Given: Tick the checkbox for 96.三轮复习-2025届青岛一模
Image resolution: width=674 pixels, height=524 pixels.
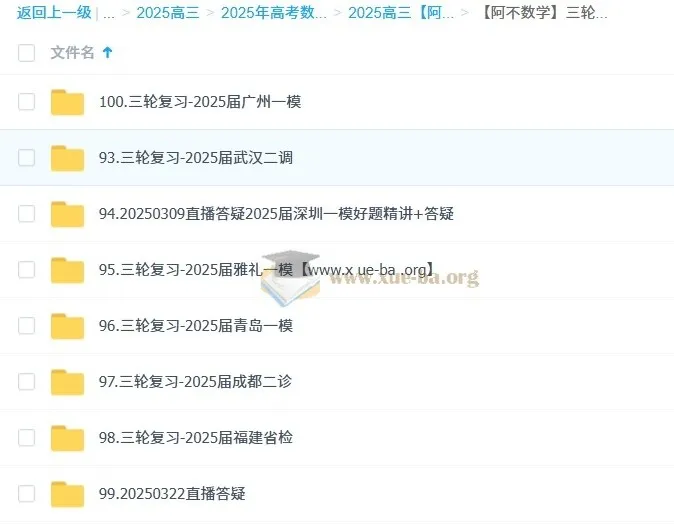Looking at the screenshot, I should point(27,326).
